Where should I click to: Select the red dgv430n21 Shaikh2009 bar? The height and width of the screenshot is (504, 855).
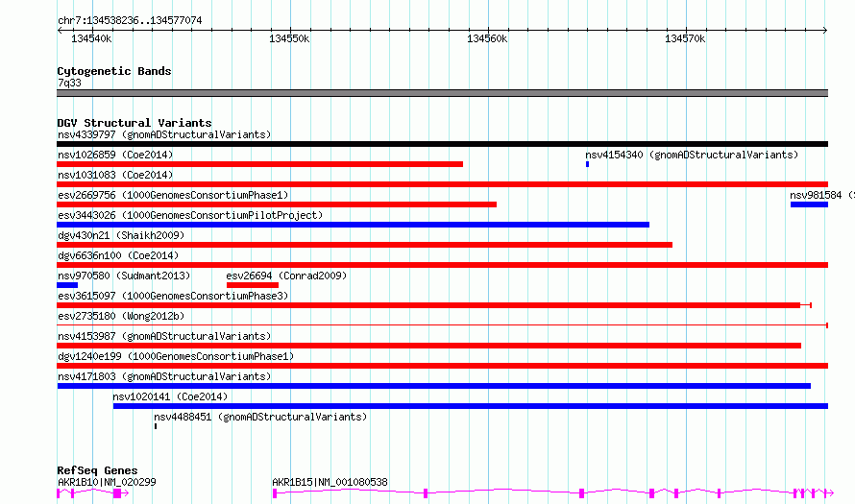pyautogui.click(x=364, y=245)
